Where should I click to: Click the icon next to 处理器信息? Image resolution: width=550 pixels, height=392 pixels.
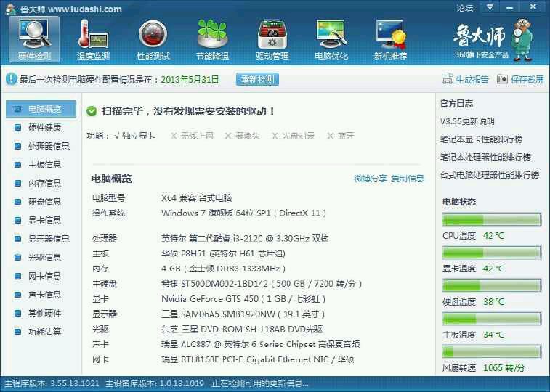17,146
